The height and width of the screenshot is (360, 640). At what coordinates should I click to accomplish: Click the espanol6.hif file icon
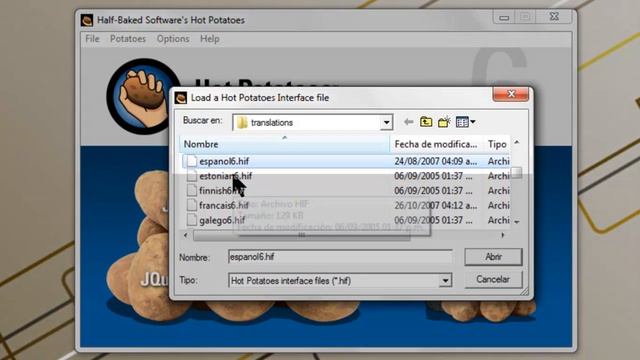[x=191, y=161]
